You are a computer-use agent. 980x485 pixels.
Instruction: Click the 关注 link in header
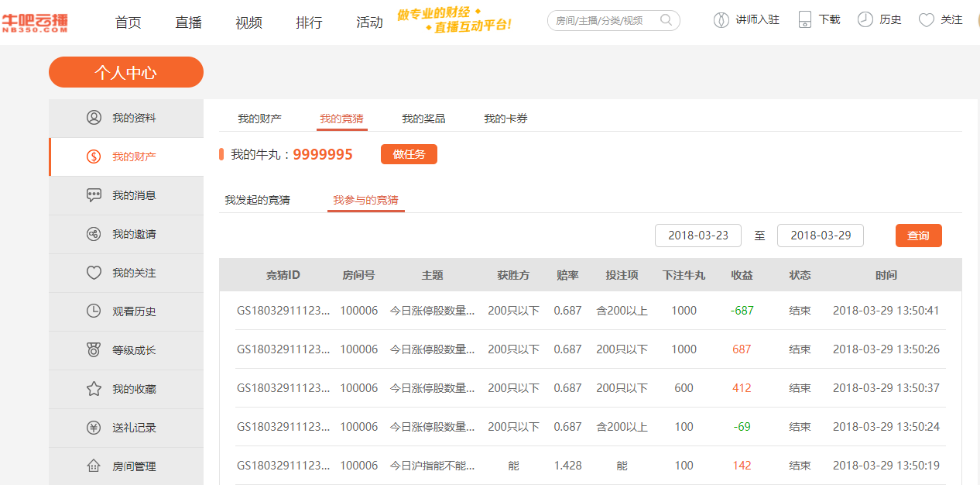(951, 20)
